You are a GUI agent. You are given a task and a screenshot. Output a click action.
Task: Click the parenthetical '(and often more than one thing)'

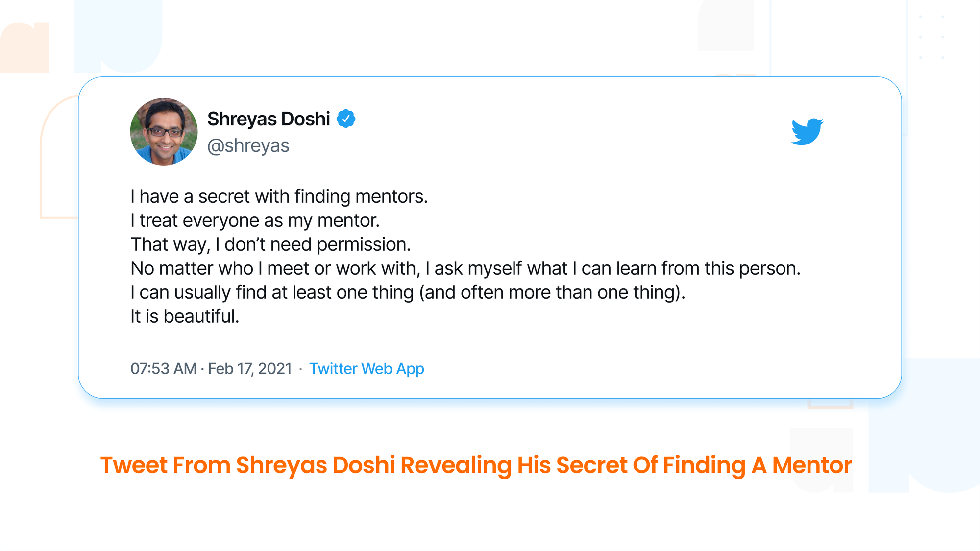(552, 292)
